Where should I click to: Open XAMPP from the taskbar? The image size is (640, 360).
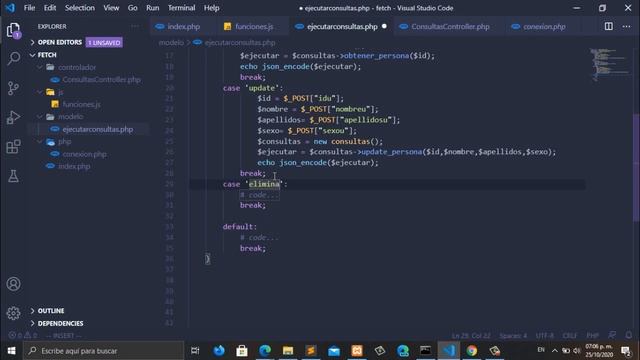click(x=357, y=351)
